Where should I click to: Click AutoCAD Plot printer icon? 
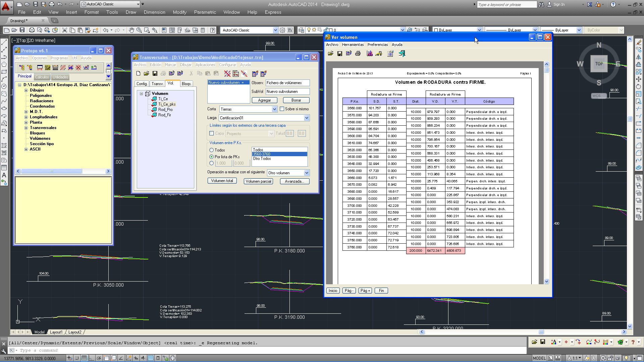(x=32, y=30)
